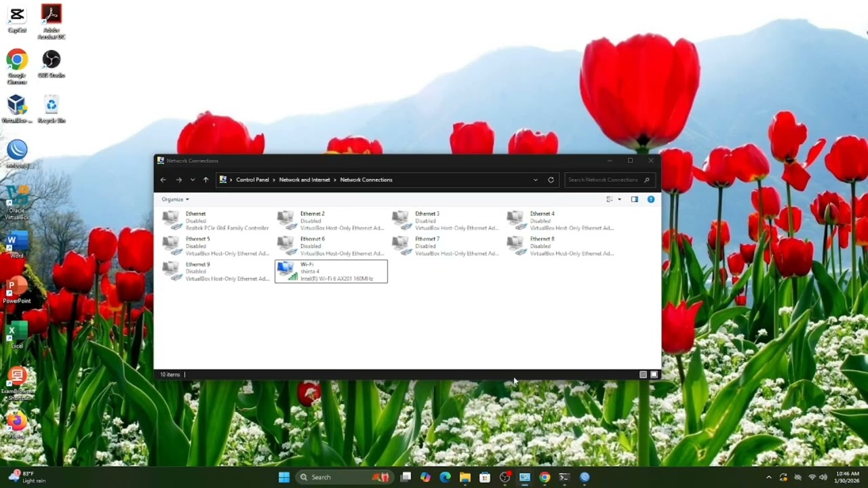This screenshot has height=488, width=868.
Task: Open recent locations dropdown arrow
Action: pos(193,180)
